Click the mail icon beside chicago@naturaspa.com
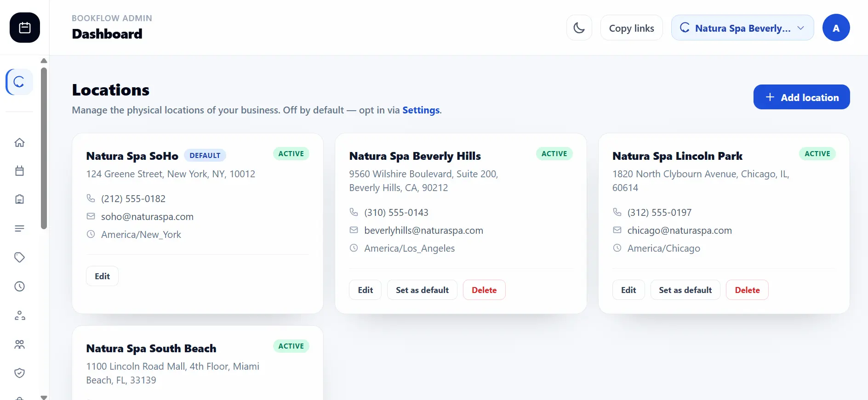This screenshot has height=400, width=868. (617, 230)
